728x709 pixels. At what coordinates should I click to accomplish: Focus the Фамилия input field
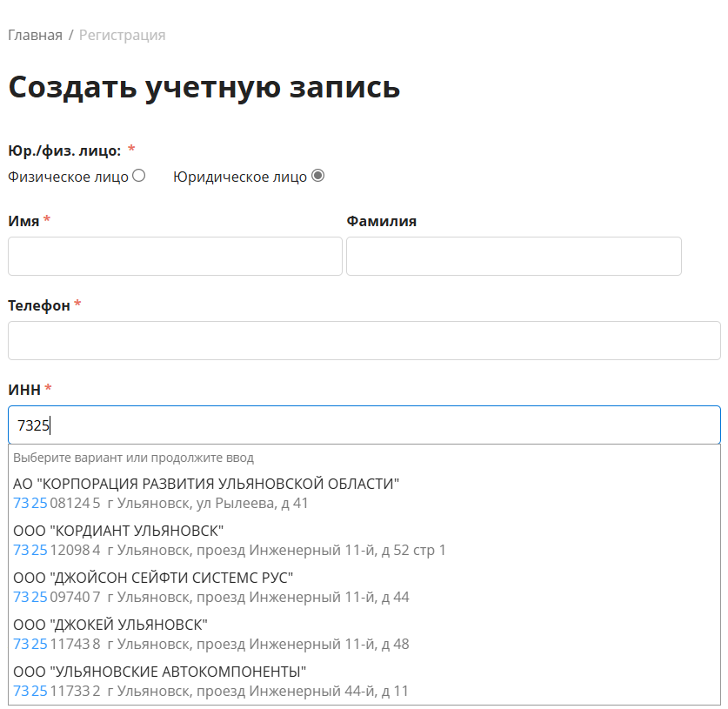point(514,257)
